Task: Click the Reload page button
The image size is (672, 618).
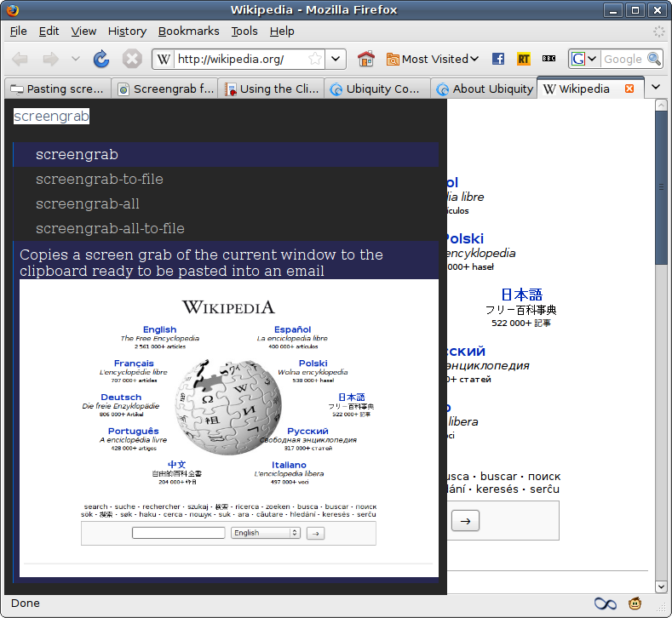Action: tap(101, 59)
